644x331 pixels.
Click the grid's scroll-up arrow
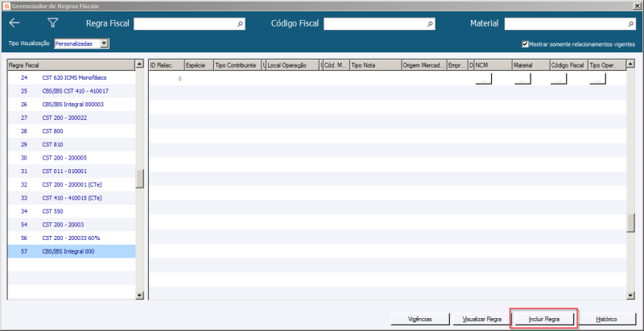630,64
